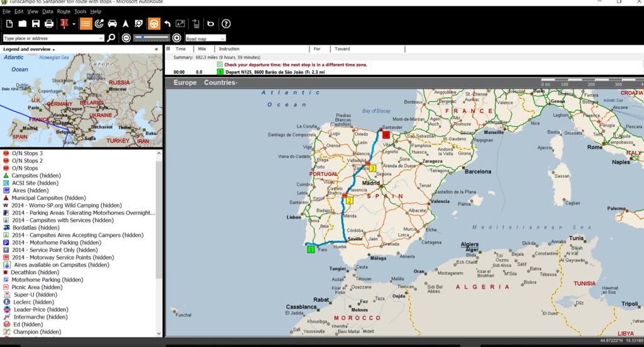Click the Time column header
This screenshot has width=644, height=347.
(180, 49)
